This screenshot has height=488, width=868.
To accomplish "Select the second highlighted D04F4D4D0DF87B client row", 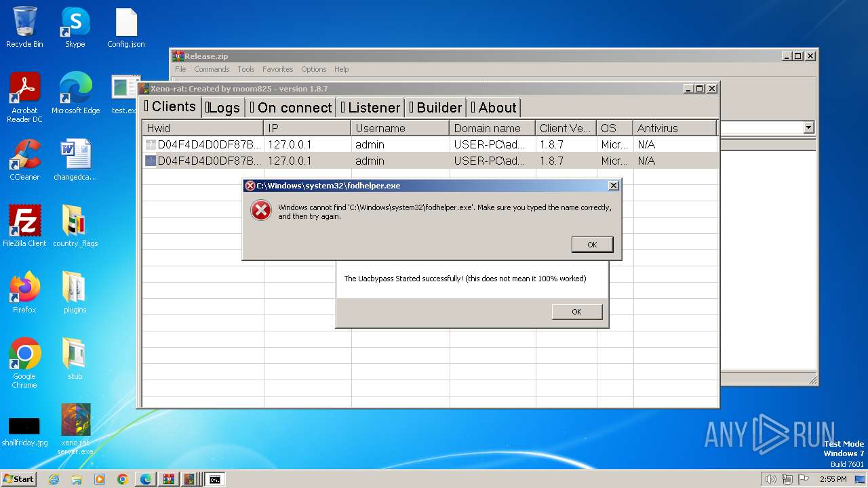I will pyautogui.click(x=430, y=161).
